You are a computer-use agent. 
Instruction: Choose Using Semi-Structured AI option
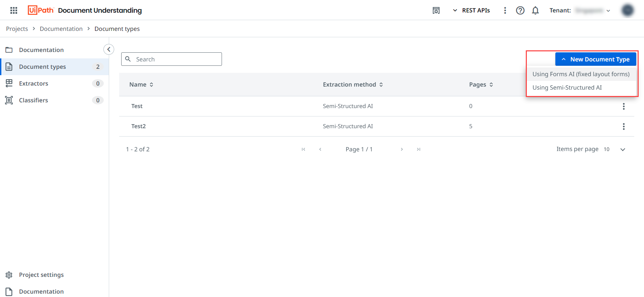pos(581,88)
